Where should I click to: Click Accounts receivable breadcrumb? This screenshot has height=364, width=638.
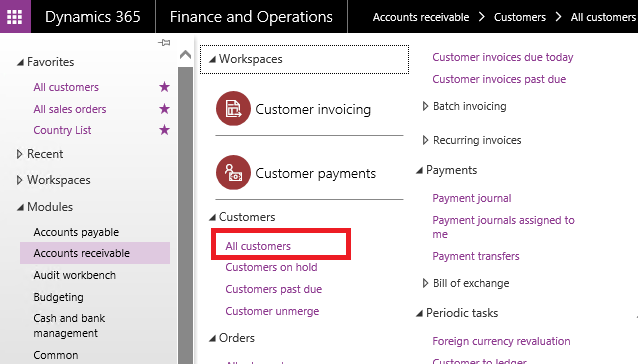click(421, 17)
